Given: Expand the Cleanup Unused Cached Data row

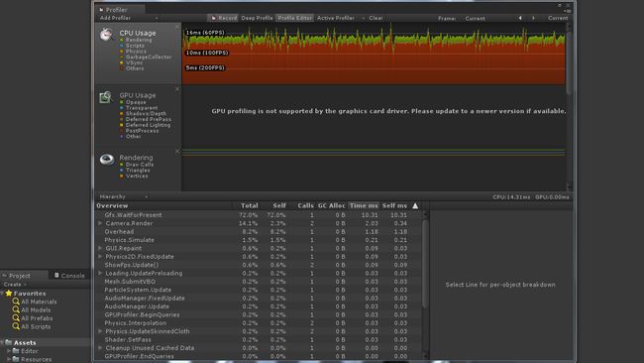Looking at the screenshot, I should tap(100, 348).
